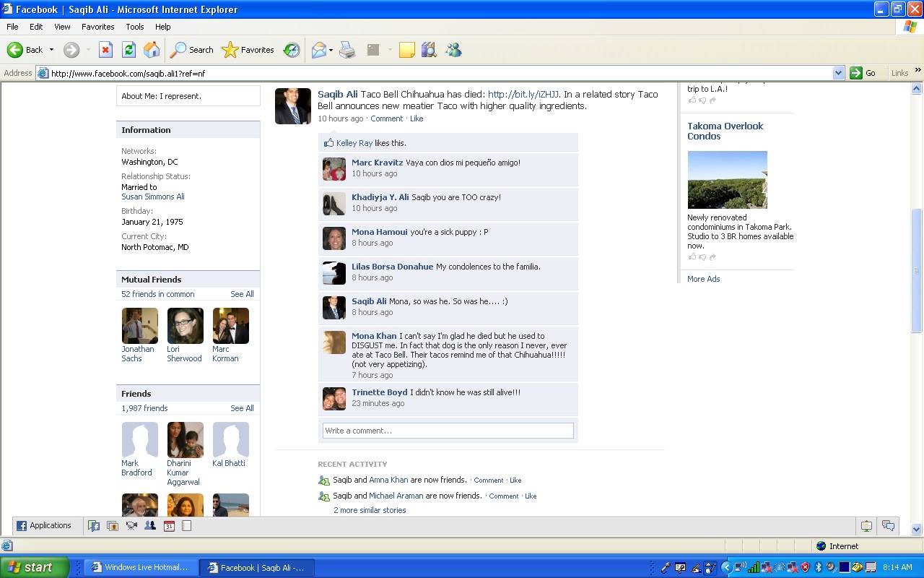Open Marc Kravitz commenter name link
924x578 pixels.
coord(378,163)
